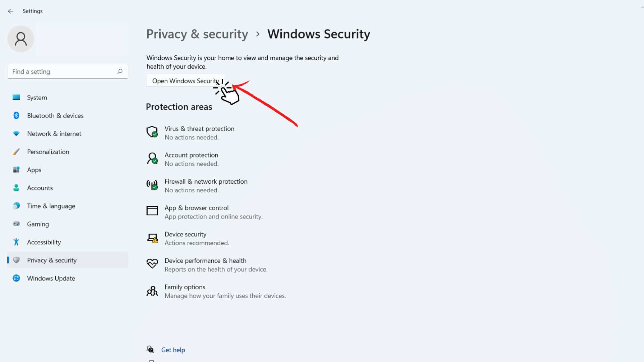Viewport: 644px width, 362px height.
Task: Click the Get help link
Action: 173,350
